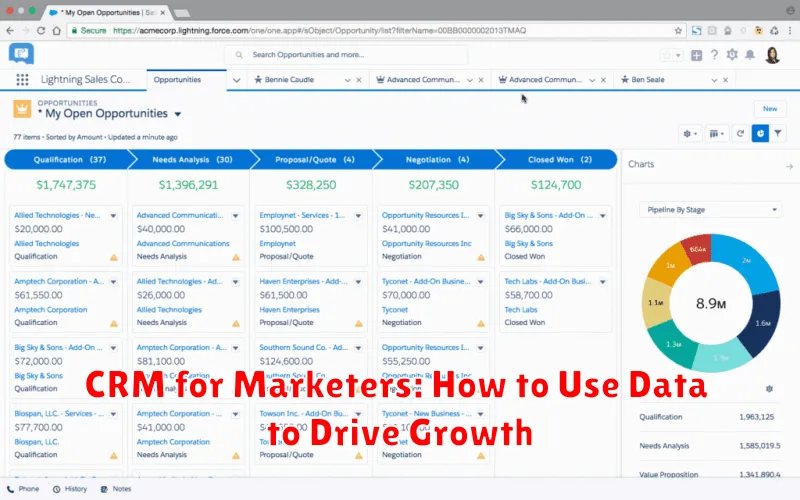
Task: Switch to Bennie Caudle tab
Action: click(x=289, y=80)
